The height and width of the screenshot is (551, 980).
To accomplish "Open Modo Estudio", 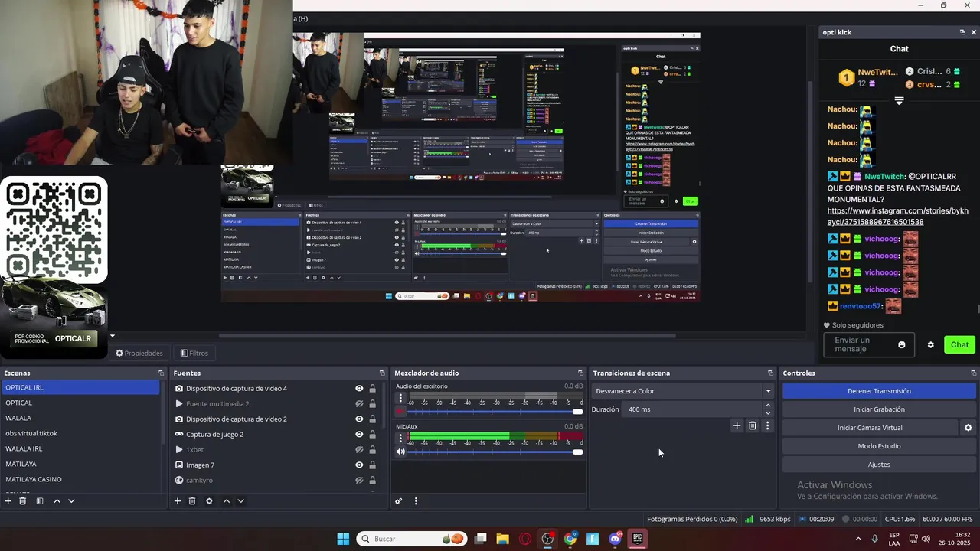I will 879,446.
